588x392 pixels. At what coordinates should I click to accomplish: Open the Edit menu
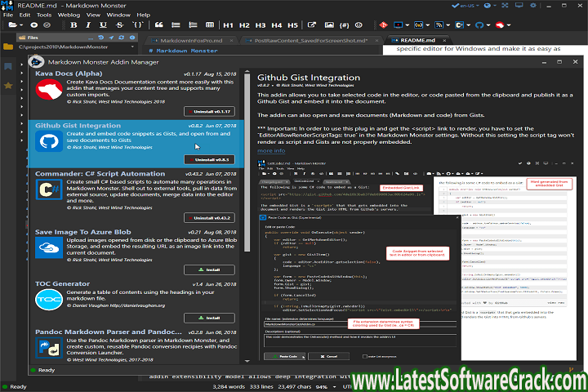[24, 15]
